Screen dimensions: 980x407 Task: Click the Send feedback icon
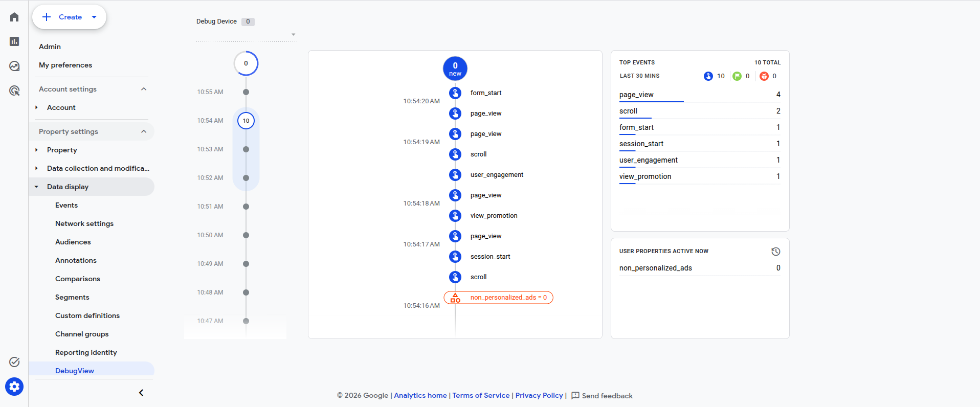click(575, 396)
